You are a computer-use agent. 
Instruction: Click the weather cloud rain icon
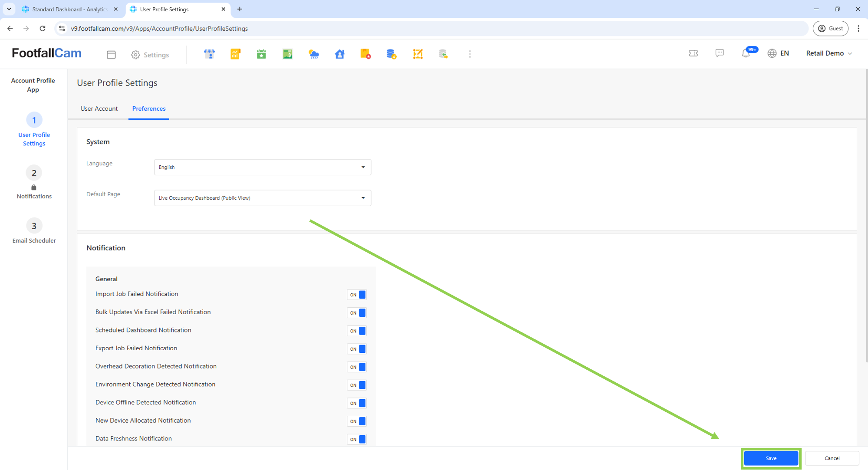[313, 54]
